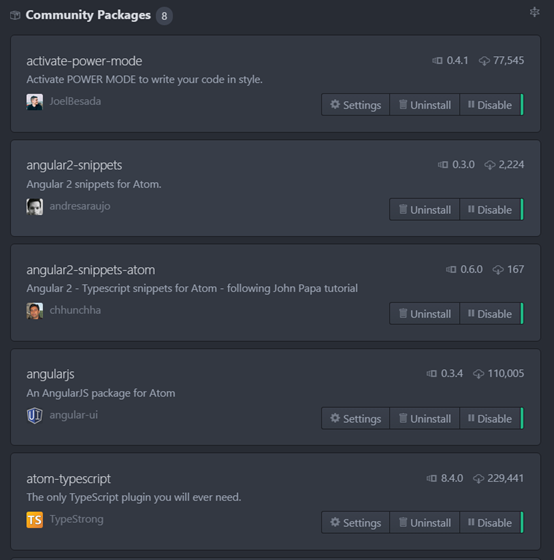Disable the angular2-snippets package
The height and width of the screenshot is (560, 554).
point(491,210)
